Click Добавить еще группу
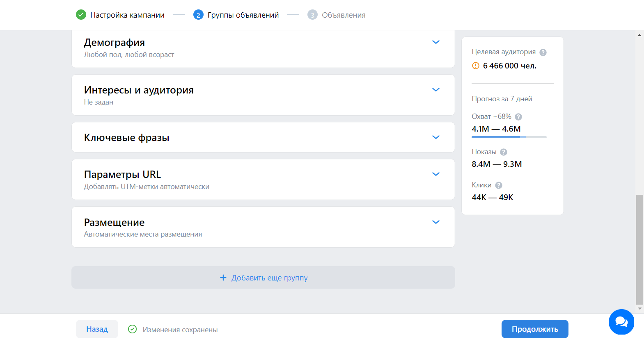The height and width of the screenshot is (344, 644). pyautogui.click(x=263, y=278)
